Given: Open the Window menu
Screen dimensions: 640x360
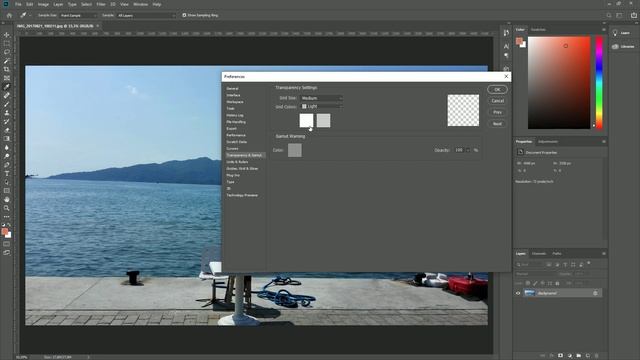Looking at the screenshot, I should click(140, 4).
